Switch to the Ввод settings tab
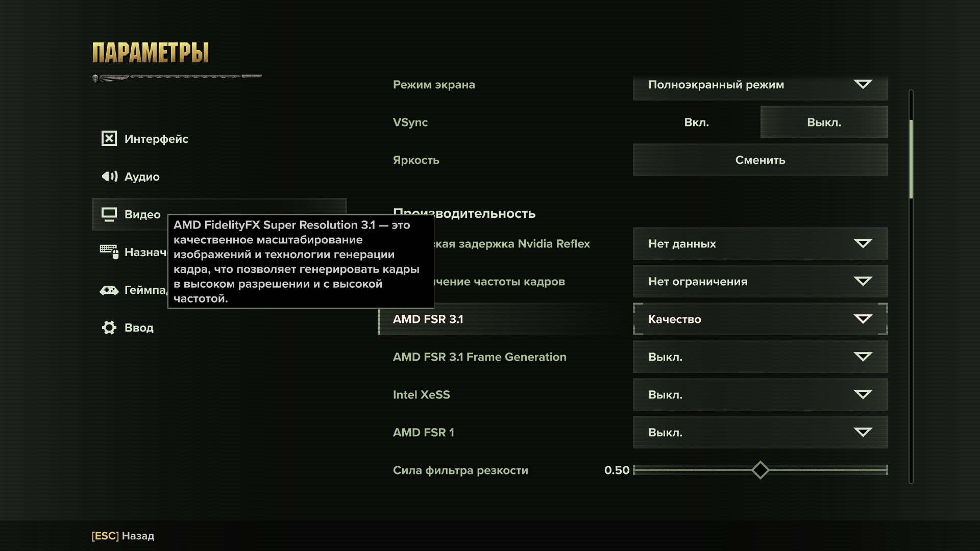Screen dimensions: 980x551 pos(139,328)
